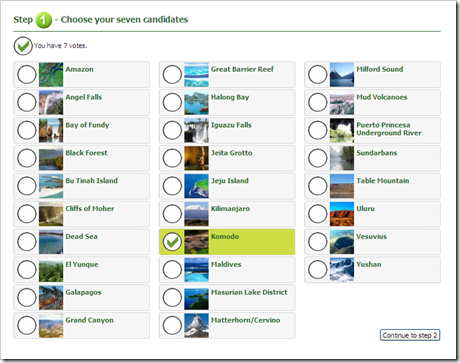Click the Maldives label text
Viewport: 460px width, 363px height.
(x=226, y=264)
